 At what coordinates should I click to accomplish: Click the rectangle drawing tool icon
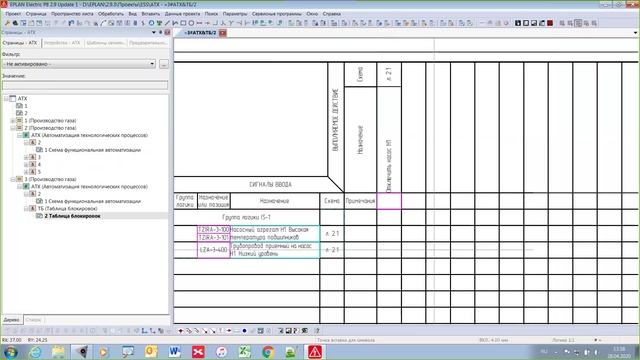point(183,23)
